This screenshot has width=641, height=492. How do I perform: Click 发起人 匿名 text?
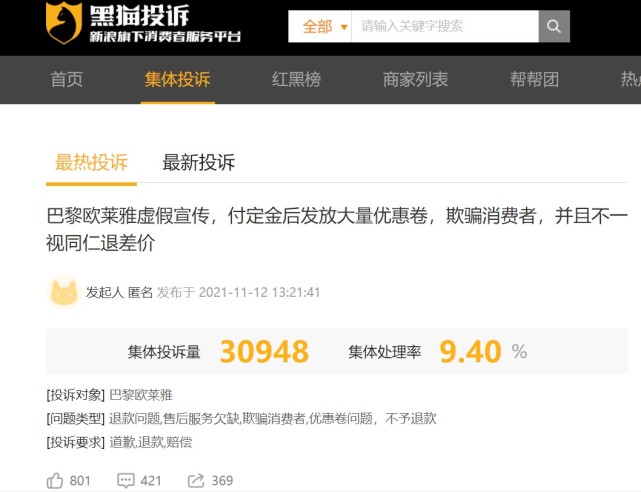(119, 292)
